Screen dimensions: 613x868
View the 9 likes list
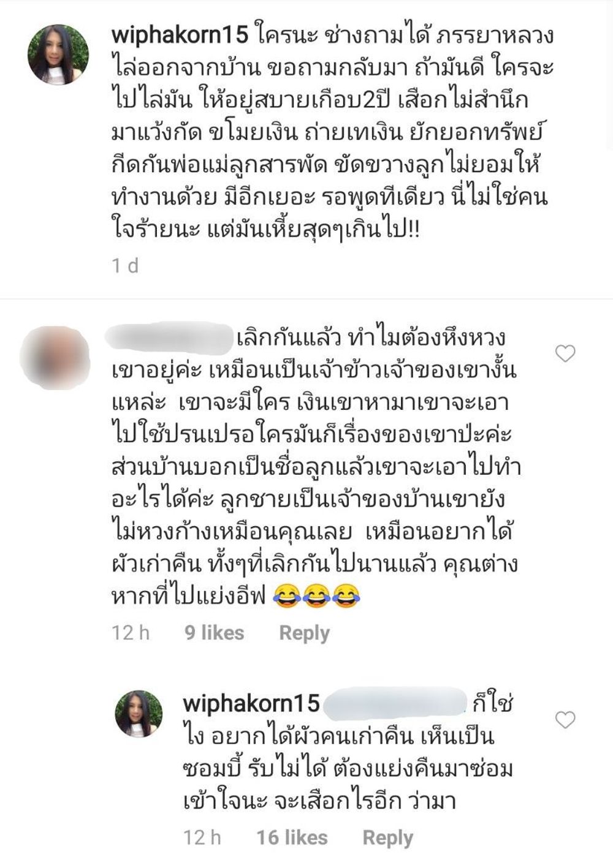(215, 632)
